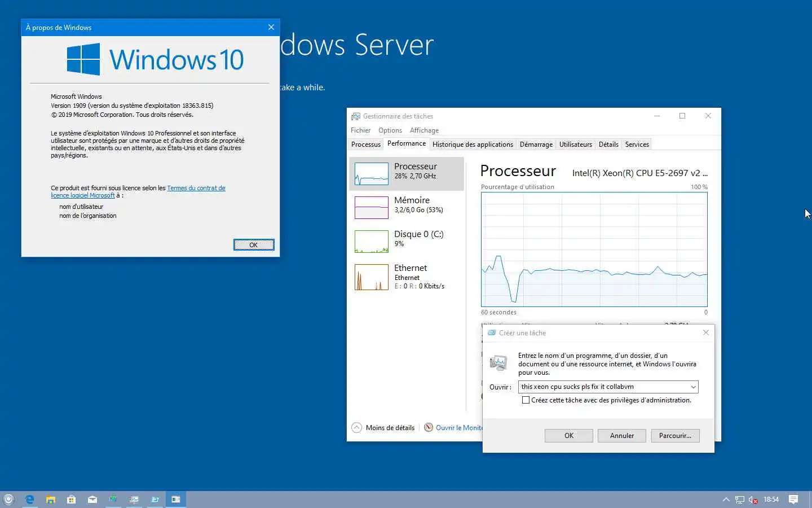The width and height of the screenshot is (812, 508).
Task: Select the Performance tab
Action: [407, 143]
